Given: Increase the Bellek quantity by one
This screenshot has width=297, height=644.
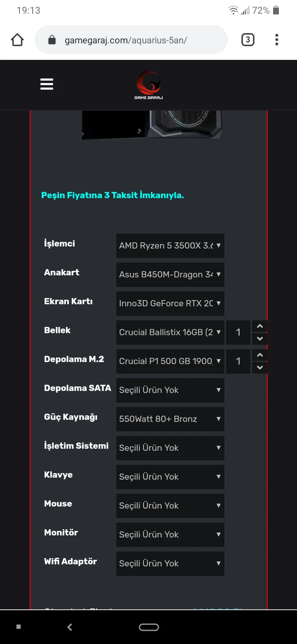Looking at the screenshot, I should coord(259,327).
